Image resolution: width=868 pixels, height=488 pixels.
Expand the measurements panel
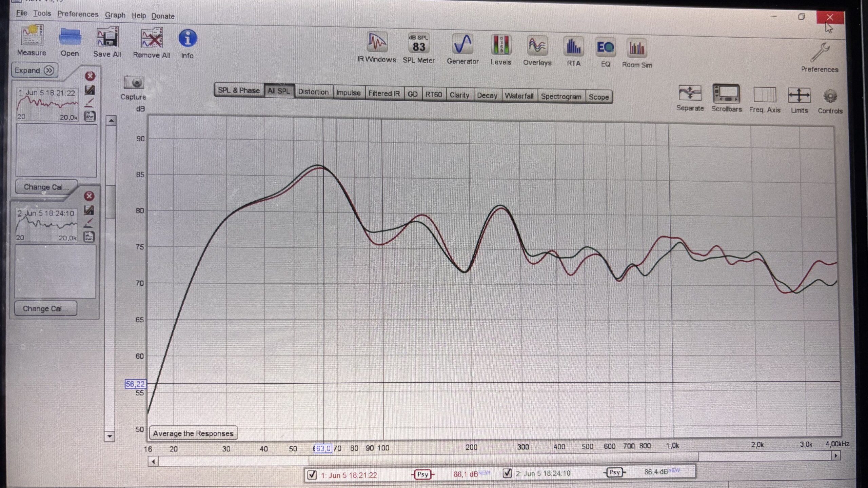coord(34,70)
